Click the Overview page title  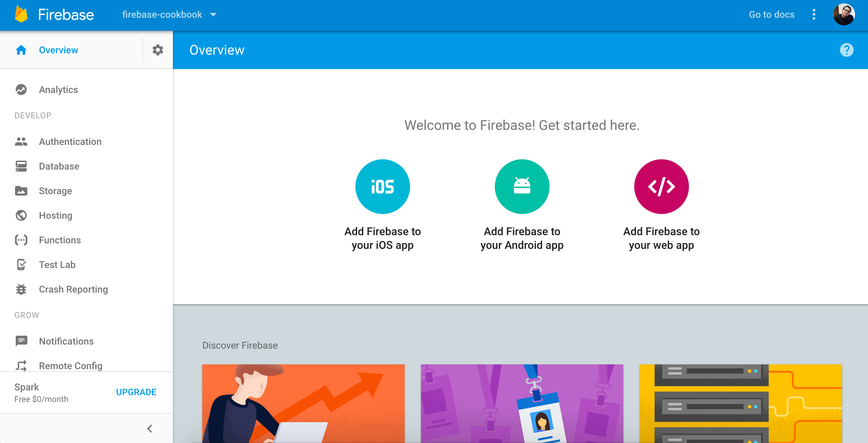coord(217,50)
